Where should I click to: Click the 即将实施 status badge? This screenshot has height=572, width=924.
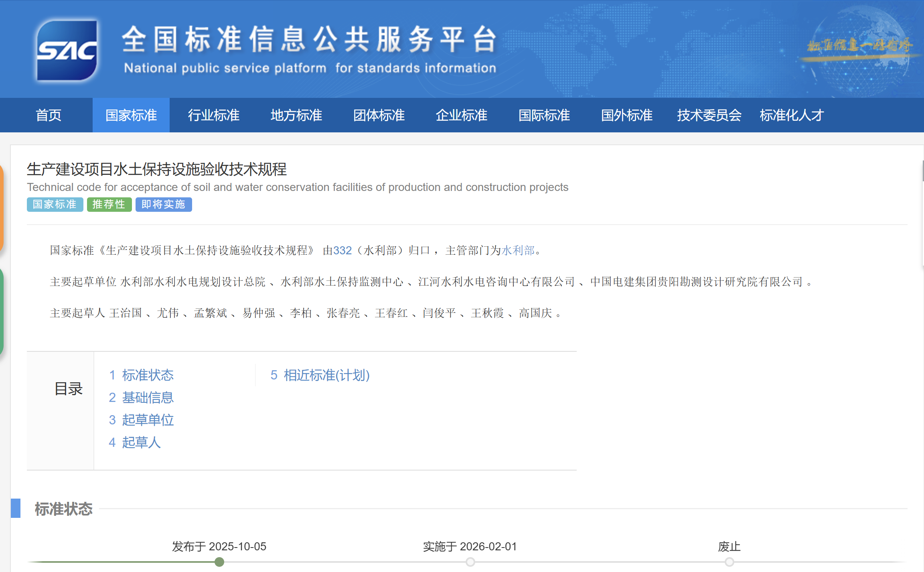(163, 205)
